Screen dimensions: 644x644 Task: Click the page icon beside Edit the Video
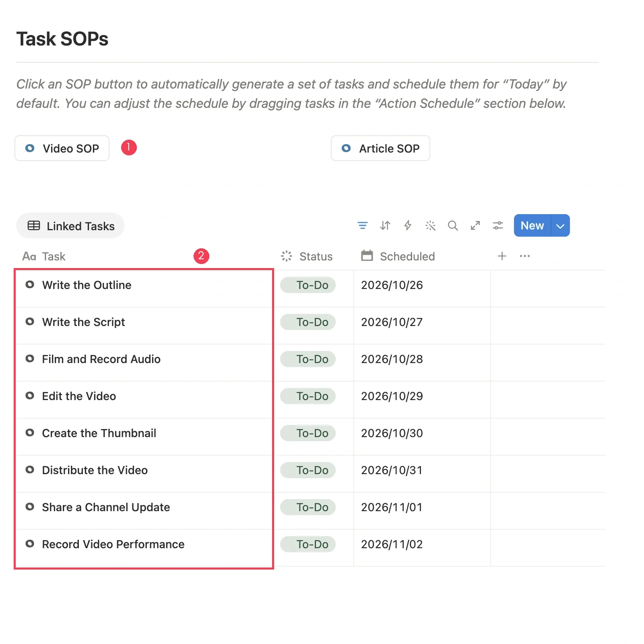click(30, 396)
